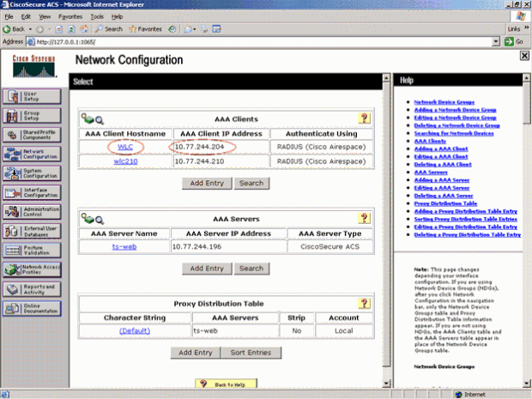
Task: Open Group Setup in the sidebar
Action: (x=32, y=116)
